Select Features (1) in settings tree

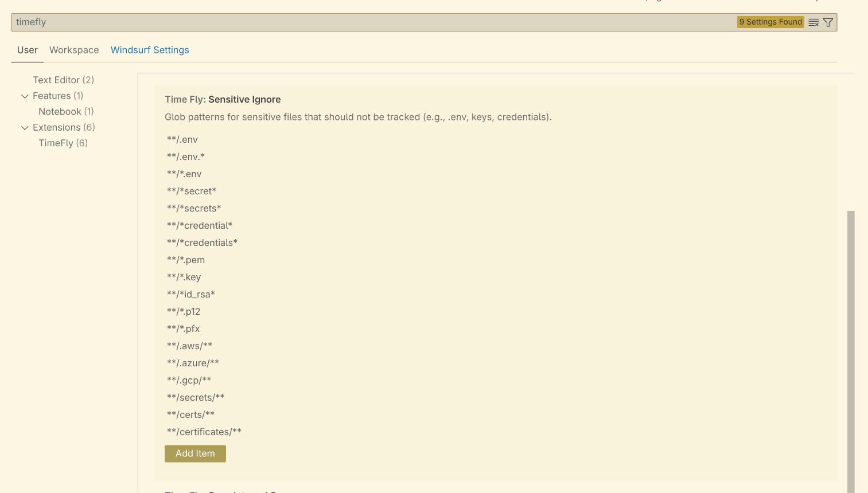click(x=58, y=96)
